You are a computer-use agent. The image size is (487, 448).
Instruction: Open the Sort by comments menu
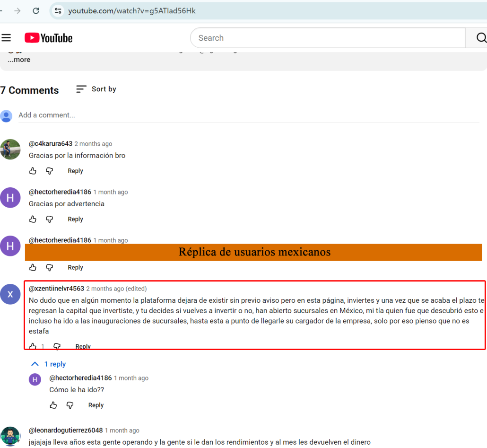click(96, 89)
